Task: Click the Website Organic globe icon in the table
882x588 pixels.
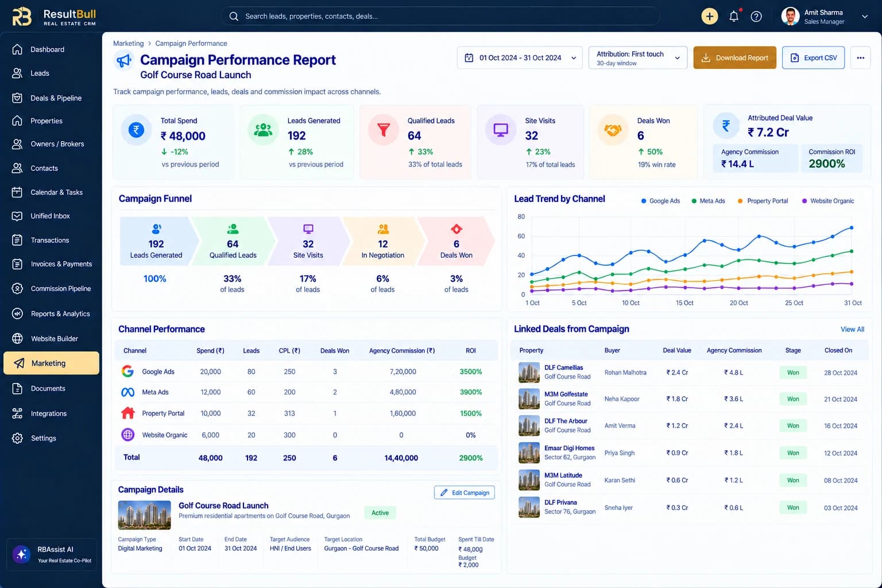Action: pyautogui.click(x=127, y=435)
